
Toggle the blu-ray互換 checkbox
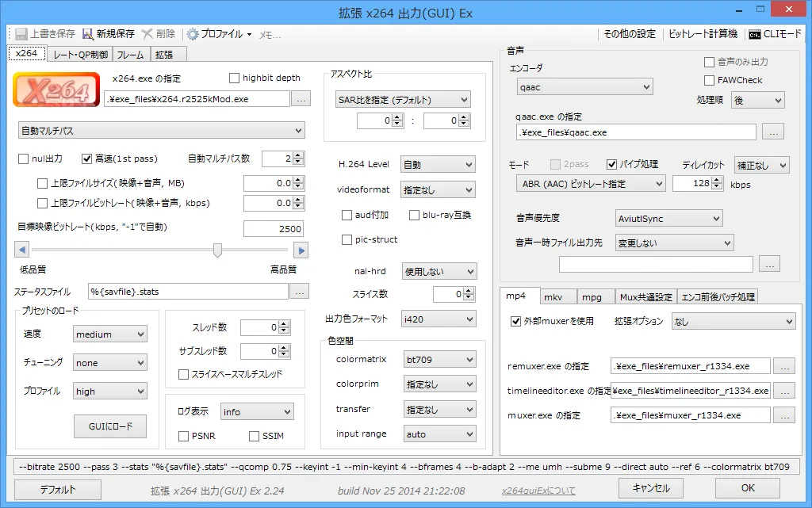[413, 214]
